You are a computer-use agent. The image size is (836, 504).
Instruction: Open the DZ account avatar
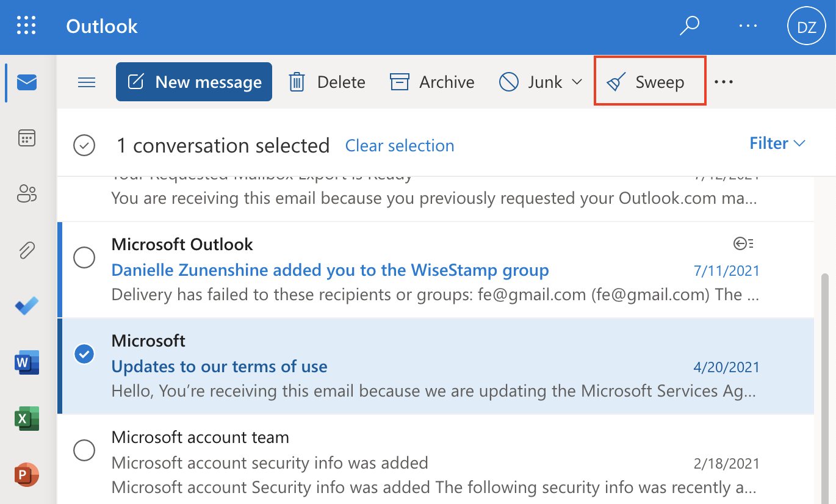click(806, 26)
